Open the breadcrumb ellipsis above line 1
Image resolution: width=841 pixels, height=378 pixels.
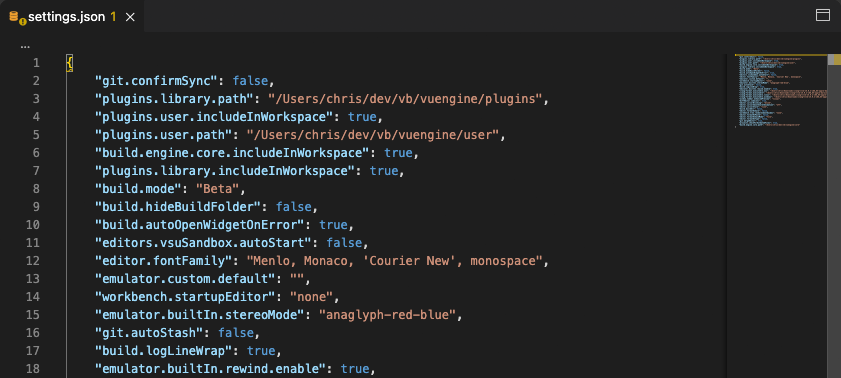pyautogui.click(x=25, y=46)
